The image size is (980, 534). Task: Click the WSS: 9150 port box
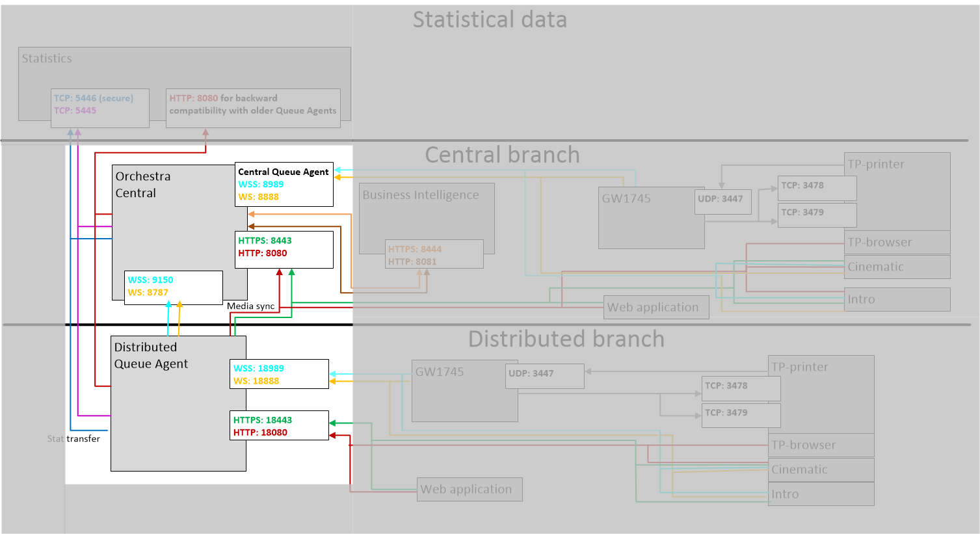pos(173,287)
